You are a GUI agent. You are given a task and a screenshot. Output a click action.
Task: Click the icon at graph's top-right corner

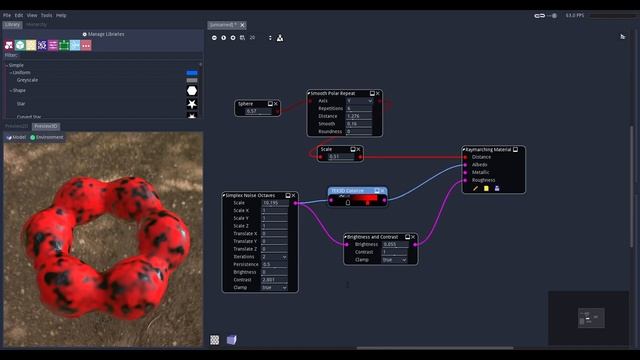[x=622, y=37]
